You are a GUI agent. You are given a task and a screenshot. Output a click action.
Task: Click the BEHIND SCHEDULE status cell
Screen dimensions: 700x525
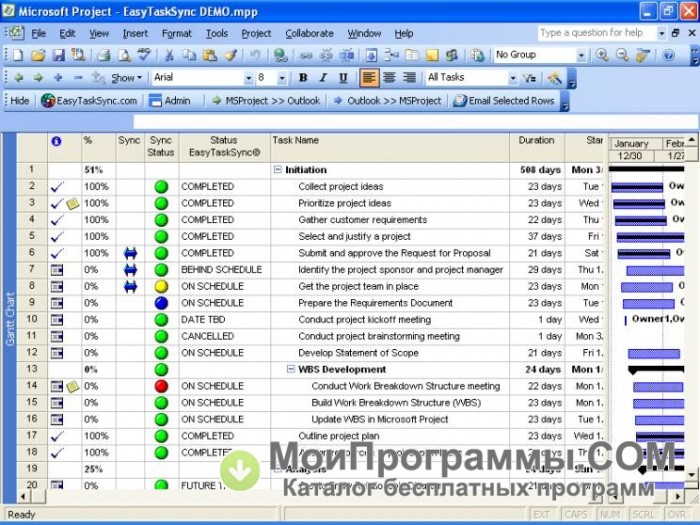tap(225, 270)
